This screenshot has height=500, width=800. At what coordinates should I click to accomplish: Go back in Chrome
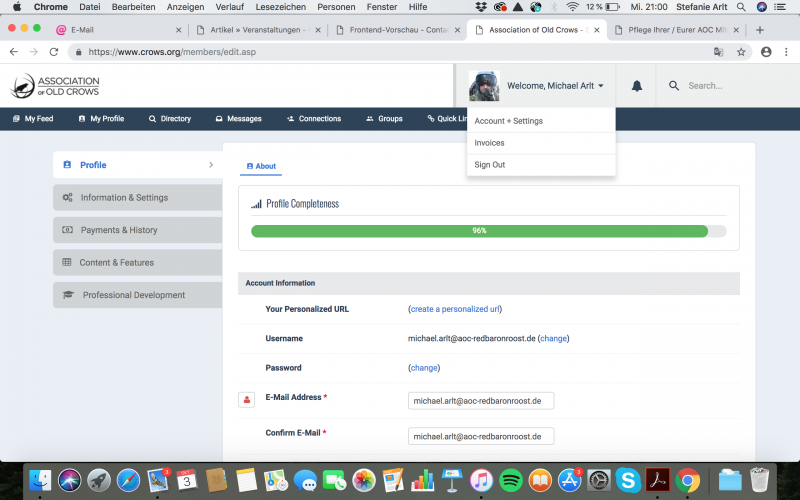coord(14,52)
